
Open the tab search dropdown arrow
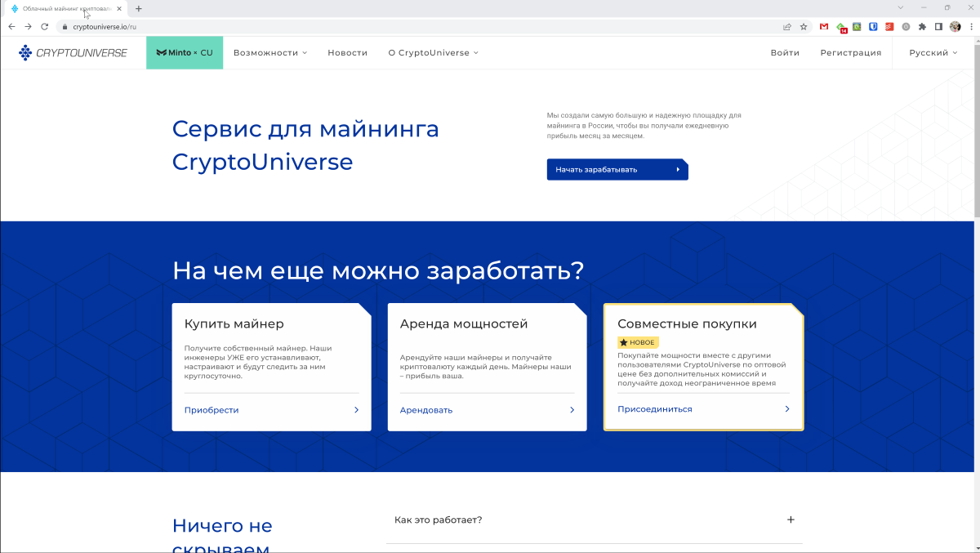click(x=901, y=7)
